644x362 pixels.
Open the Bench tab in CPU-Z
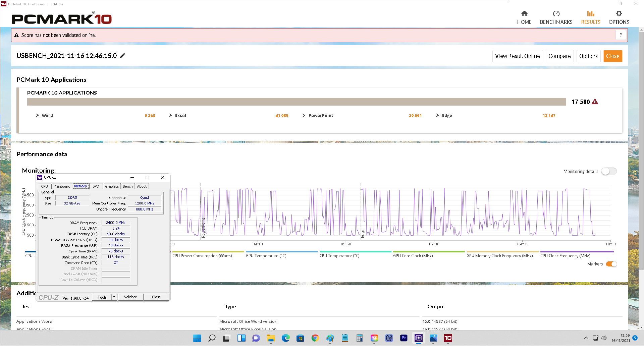128,186
